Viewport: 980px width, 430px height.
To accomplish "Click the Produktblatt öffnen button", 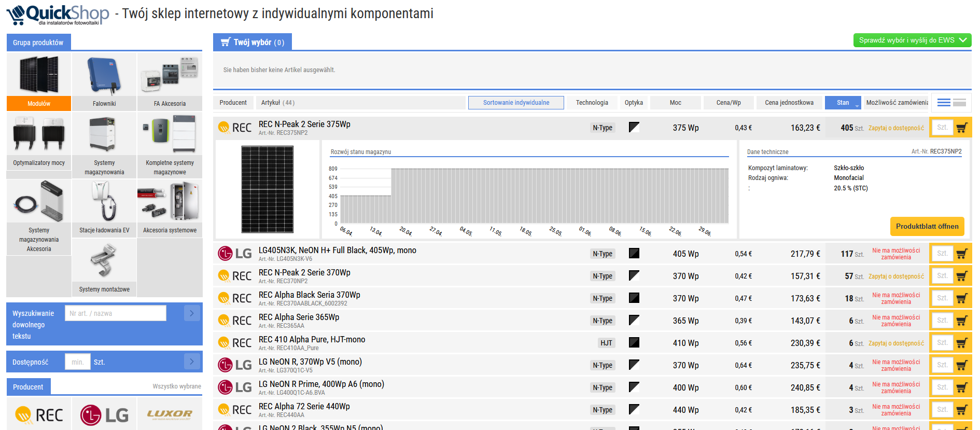I will point(927,227).
